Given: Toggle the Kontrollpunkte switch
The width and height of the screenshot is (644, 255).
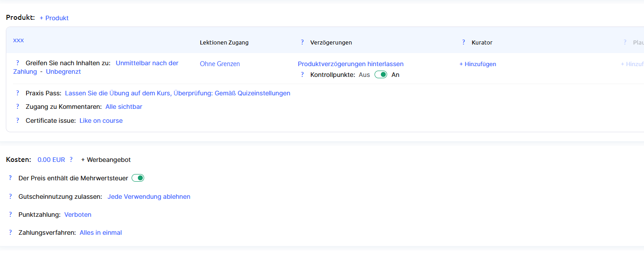Looking at the screenshot, I should [381, 75].
